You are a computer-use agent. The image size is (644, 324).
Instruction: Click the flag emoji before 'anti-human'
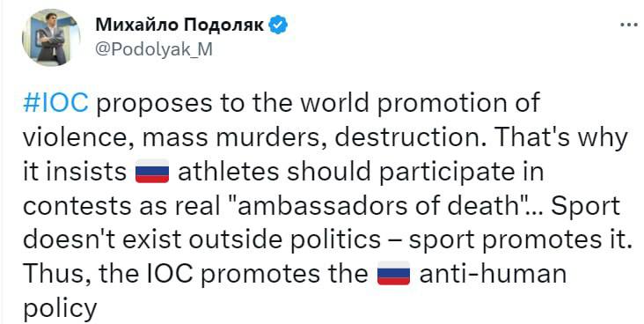(x=393, y=273)
